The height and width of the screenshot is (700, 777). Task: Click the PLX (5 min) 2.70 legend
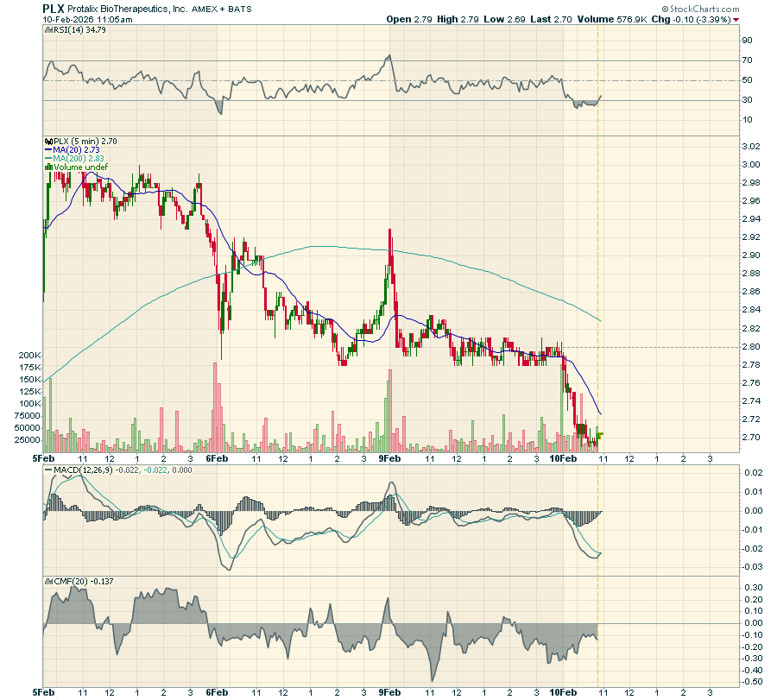[x=85, y=142]
